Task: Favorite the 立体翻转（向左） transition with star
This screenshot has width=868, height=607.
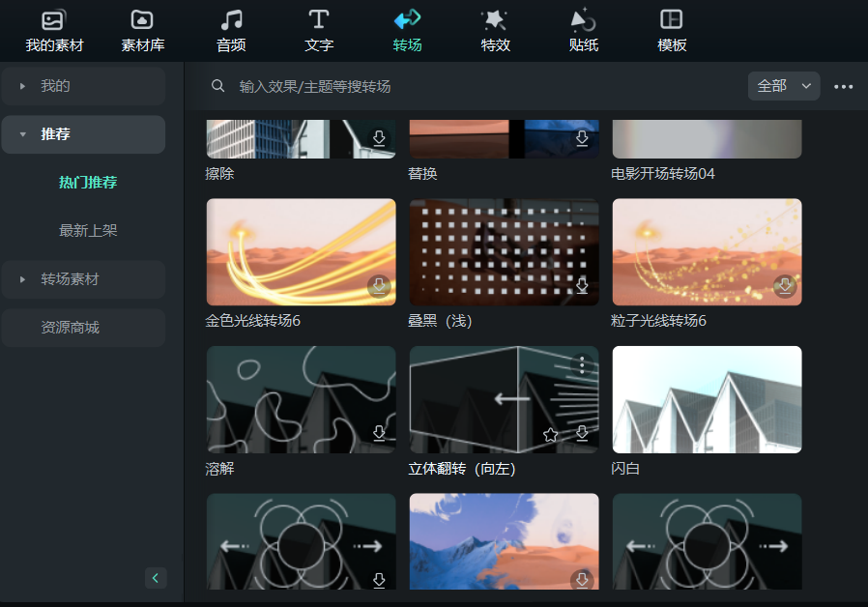Action: 550,435
